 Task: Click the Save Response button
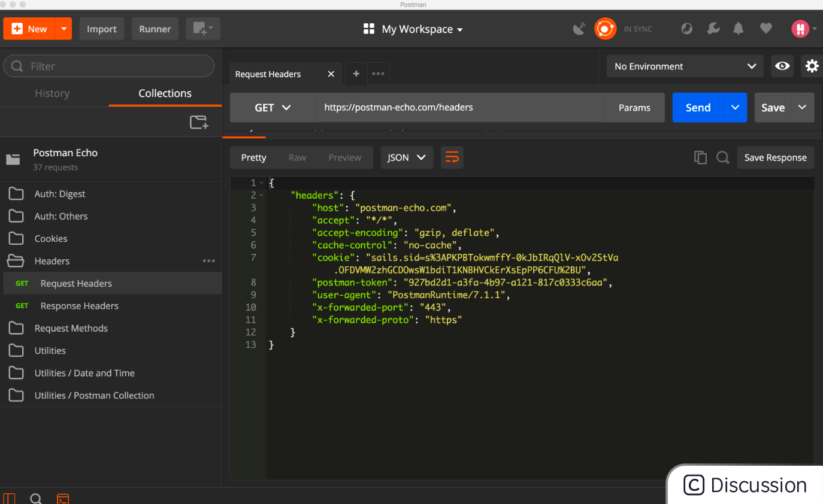[x=776, y=157]
